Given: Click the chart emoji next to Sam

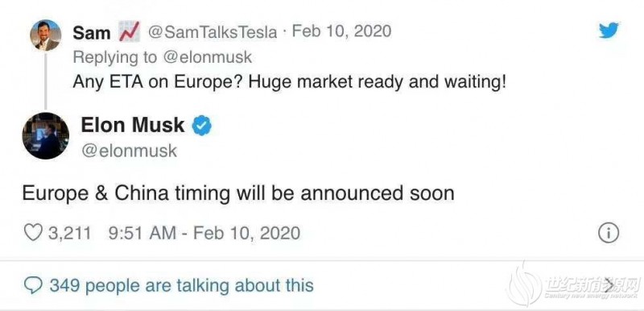Looking at the screenshot, I should coord(130,32).
